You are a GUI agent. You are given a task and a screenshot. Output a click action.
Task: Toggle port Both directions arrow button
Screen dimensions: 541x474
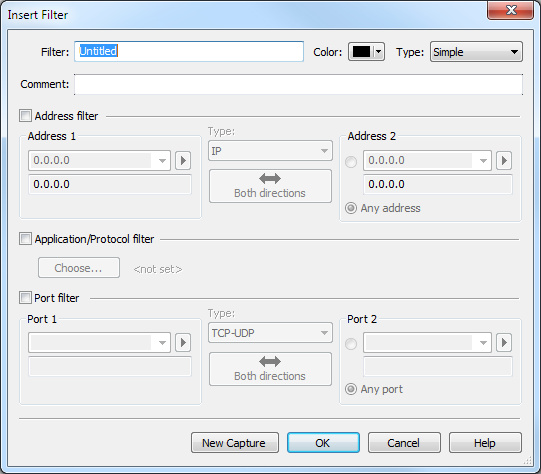(x=270, y=369)
